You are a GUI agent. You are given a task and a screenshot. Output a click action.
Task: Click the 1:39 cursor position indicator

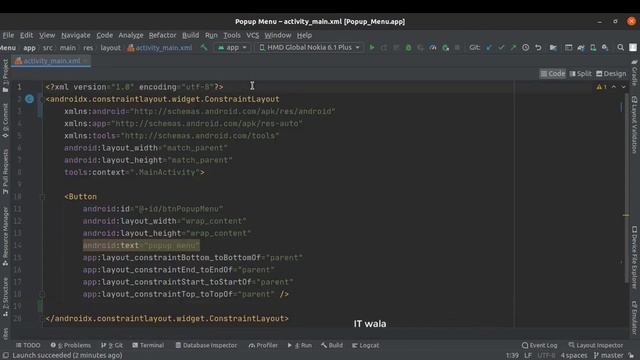pos(512,356)
